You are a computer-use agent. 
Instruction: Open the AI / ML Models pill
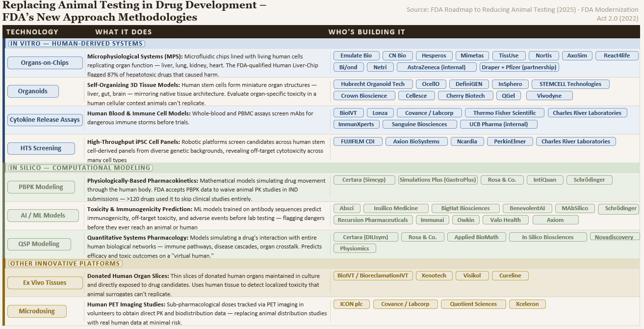point(43,216)
